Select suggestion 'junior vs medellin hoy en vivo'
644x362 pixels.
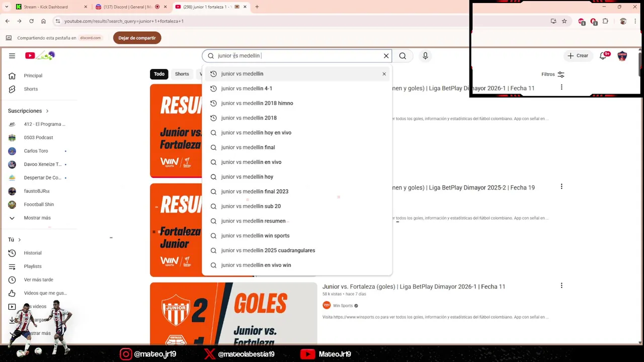[297, 133]
